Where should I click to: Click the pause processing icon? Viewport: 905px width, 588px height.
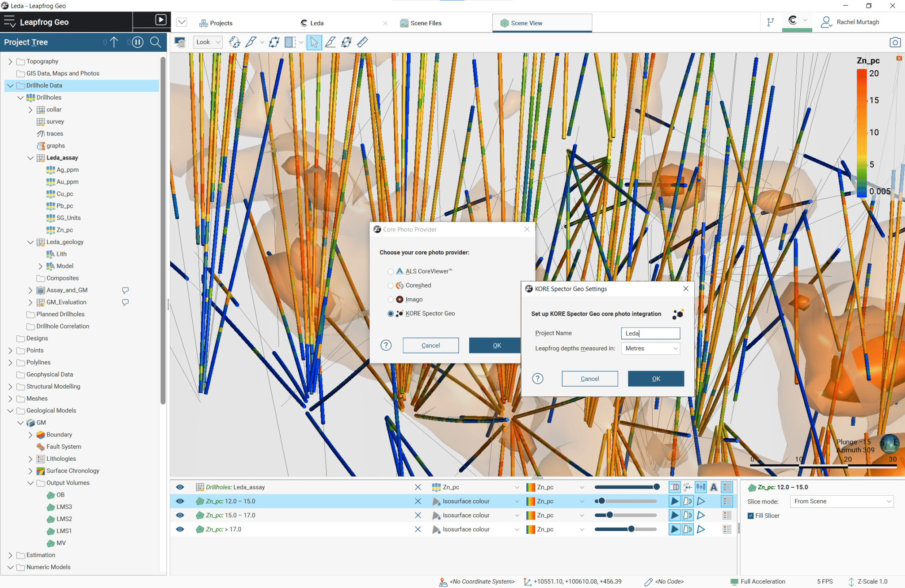138,42
